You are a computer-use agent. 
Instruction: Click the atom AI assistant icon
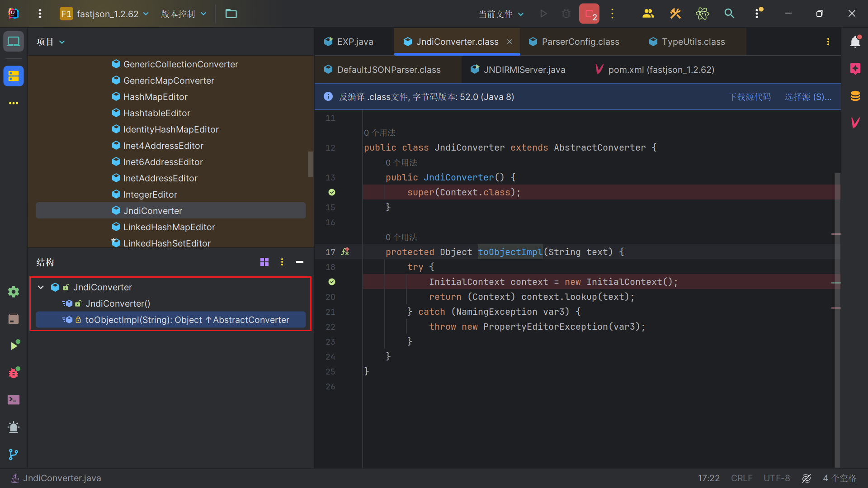click(702, 14)
